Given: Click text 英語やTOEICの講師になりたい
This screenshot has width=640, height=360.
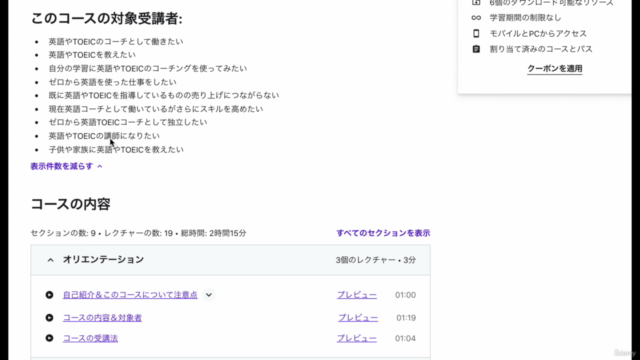Looking at the screenshot, I should tap(104, 136).
